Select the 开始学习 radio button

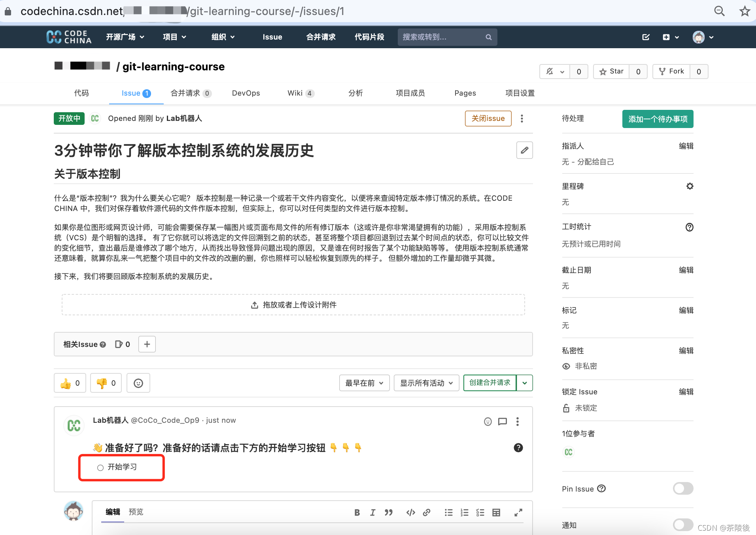[x=100, y=467]
